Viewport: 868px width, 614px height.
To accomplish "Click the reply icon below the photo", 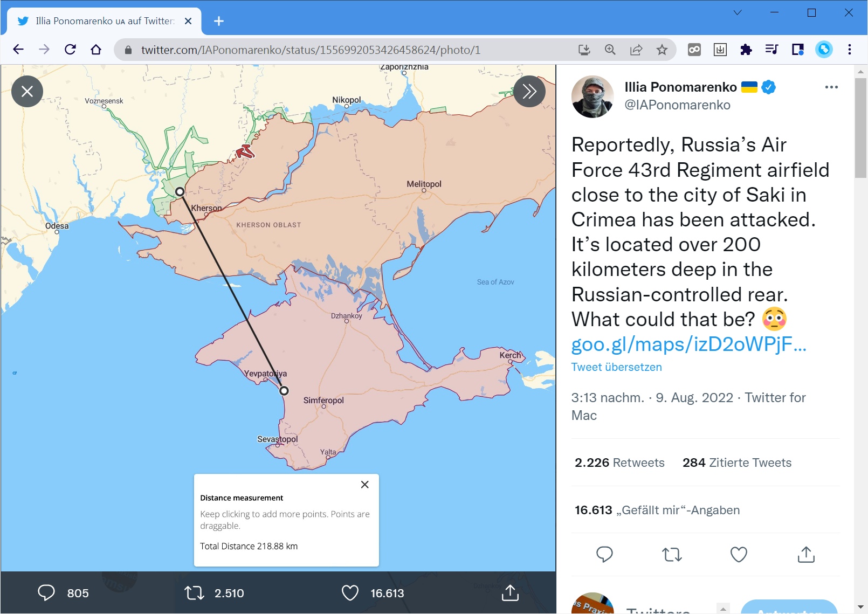I will point(46,593).
